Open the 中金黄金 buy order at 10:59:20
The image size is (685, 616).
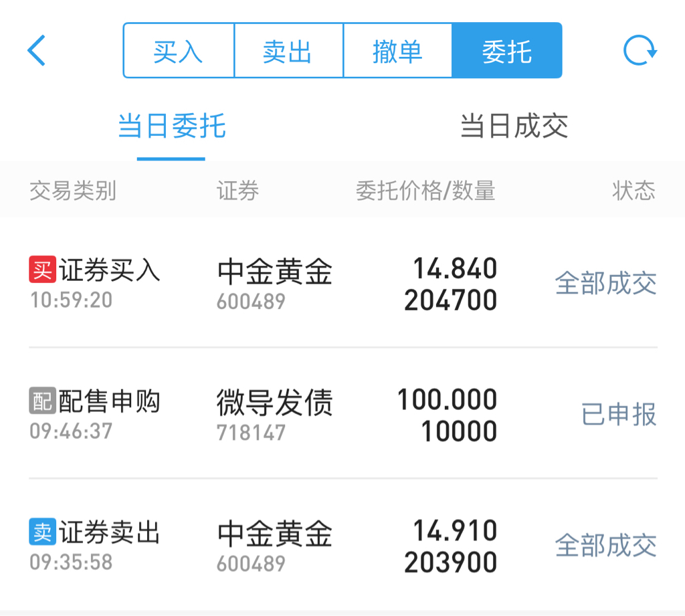click(x=342, y=283)
